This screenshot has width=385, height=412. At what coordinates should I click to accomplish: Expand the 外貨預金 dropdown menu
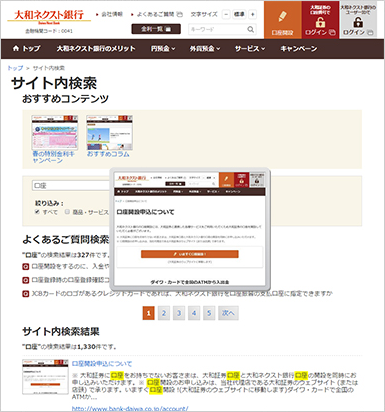(x=205, y=49)
